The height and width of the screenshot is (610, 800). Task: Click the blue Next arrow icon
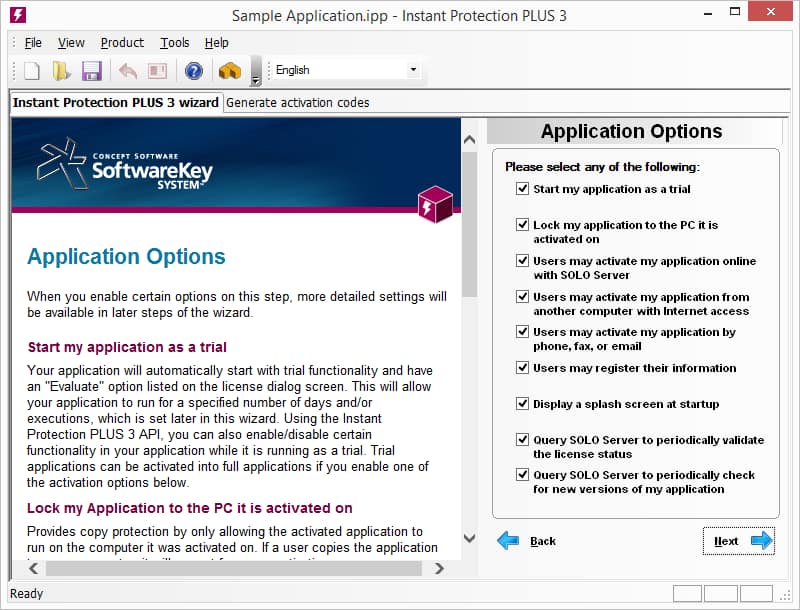pyautogui.click(x=762, y=541)
